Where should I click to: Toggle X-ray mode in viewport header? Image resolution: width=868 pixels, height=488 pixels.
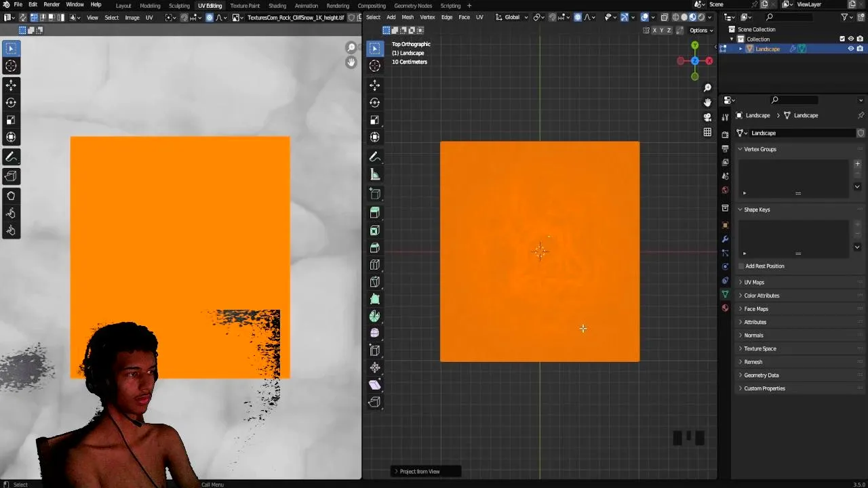click(x=664, y=17)
